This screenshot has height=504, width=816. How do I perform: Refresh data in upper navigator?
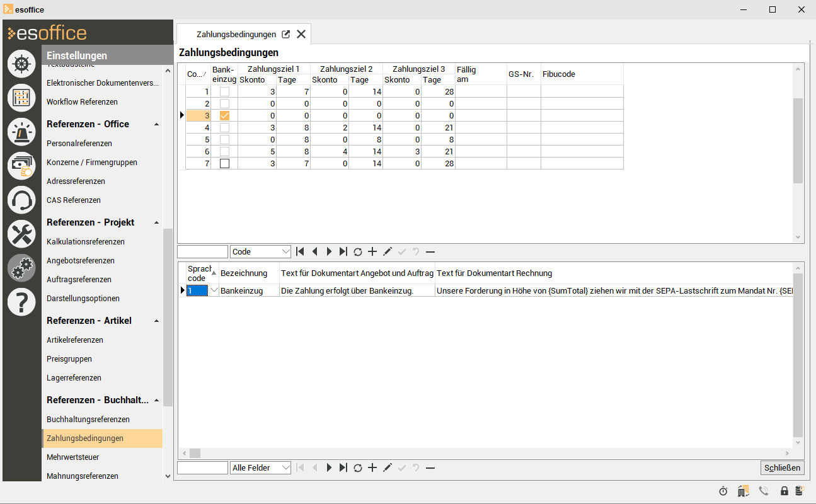click(357, 251)
